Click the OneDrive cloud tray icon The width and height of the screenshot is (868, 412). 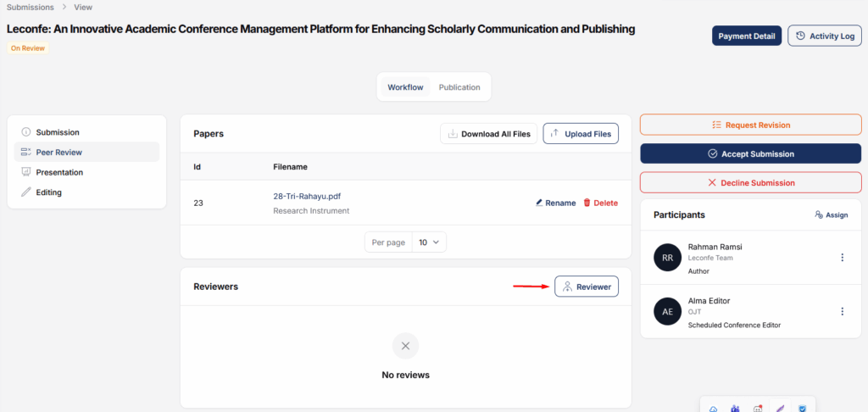click(713, 409)
